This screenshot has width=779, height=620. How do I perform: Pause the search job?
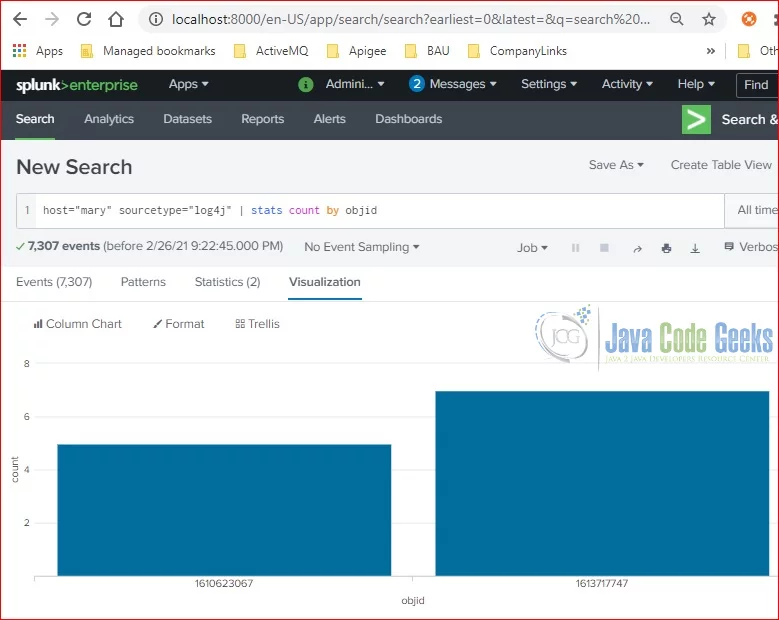point(575,247)
